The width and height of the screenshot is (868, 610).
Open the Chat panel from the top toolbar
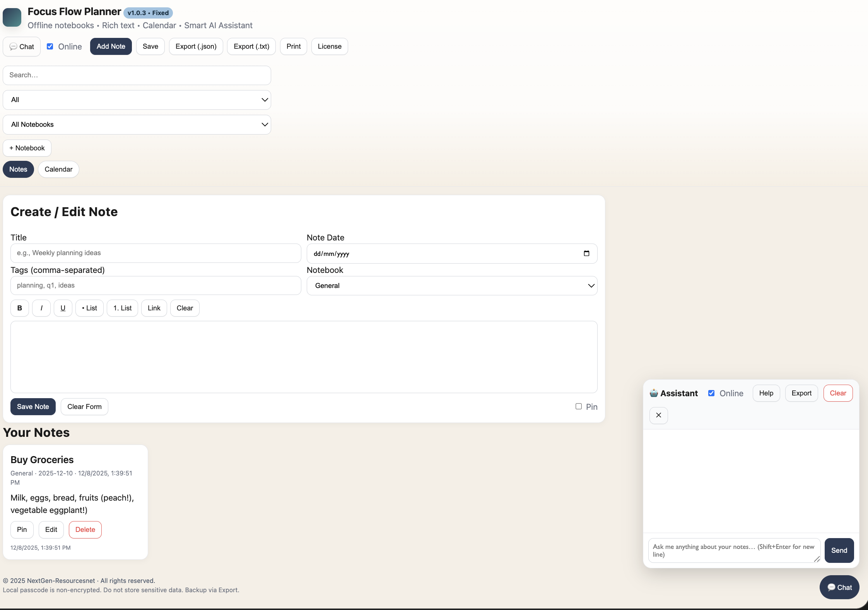pos(22,46)
